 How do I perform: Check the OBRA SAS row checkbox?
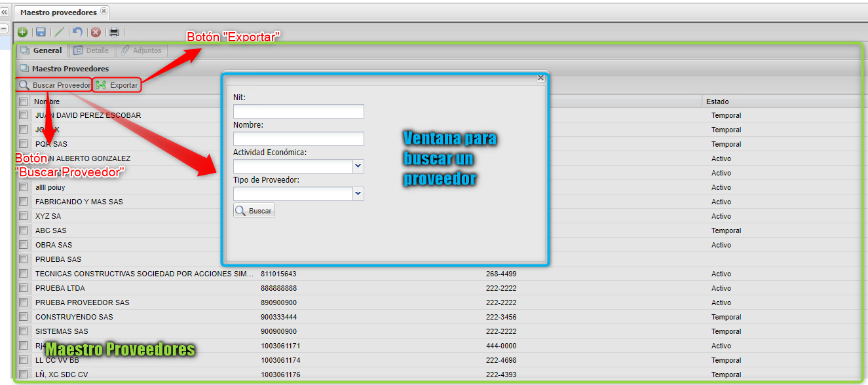coord(24,245)
